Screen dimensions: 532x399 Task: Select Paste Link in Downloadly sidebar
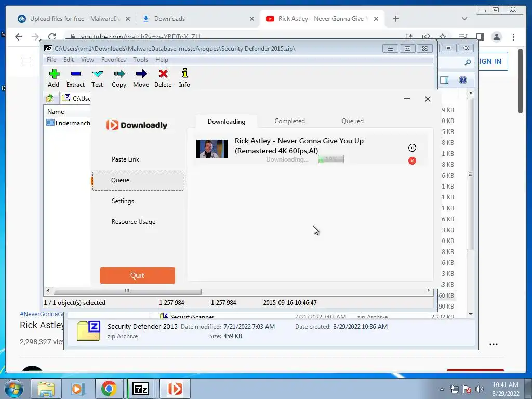[126, 159]
